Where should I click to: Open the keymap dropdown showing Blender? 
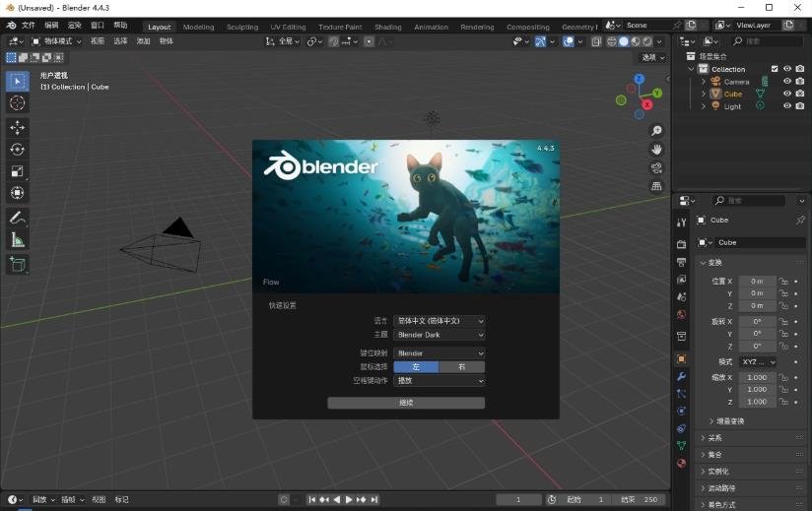(440, 353)
